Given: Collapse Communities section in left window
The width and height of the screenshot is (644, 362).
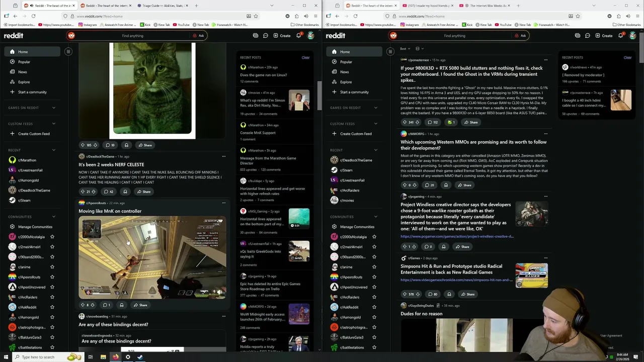Looking at the screenshot, I should pos(53,217).
